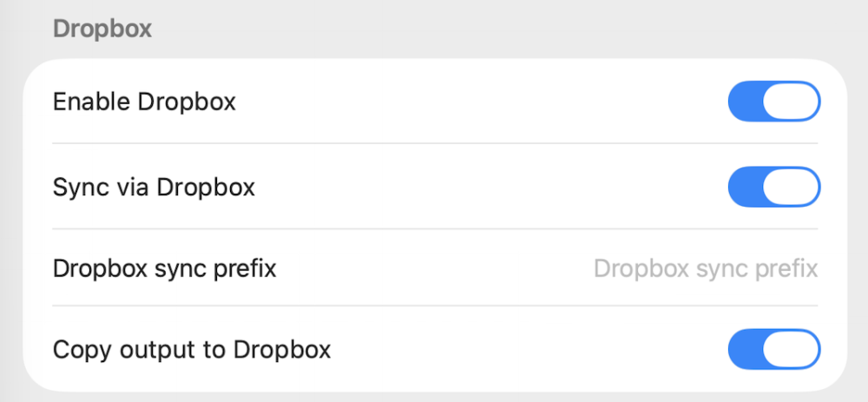The width and height of the screenshot is (868, 402).
Task: Click blue part of Copy output to Dropbox switch
Action: click(x=745, y=349)
